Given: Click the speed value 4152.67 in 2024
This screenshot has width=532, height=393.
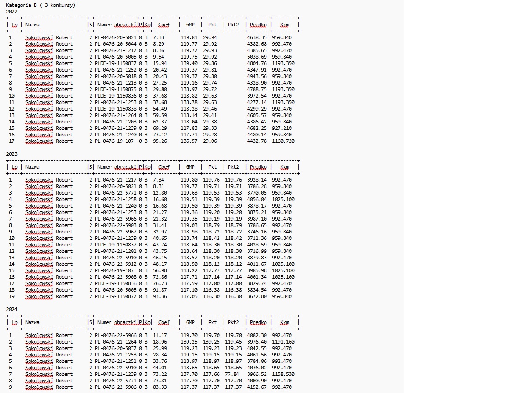Looking at the screenshot, I should (257, 387).
